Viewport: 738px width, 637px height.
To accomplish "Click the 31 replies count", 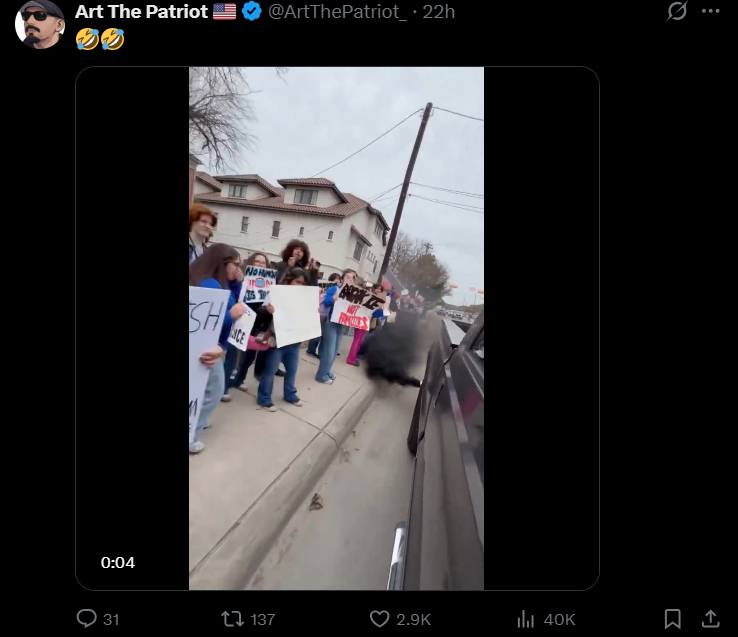I will click(x=111, y=620).
